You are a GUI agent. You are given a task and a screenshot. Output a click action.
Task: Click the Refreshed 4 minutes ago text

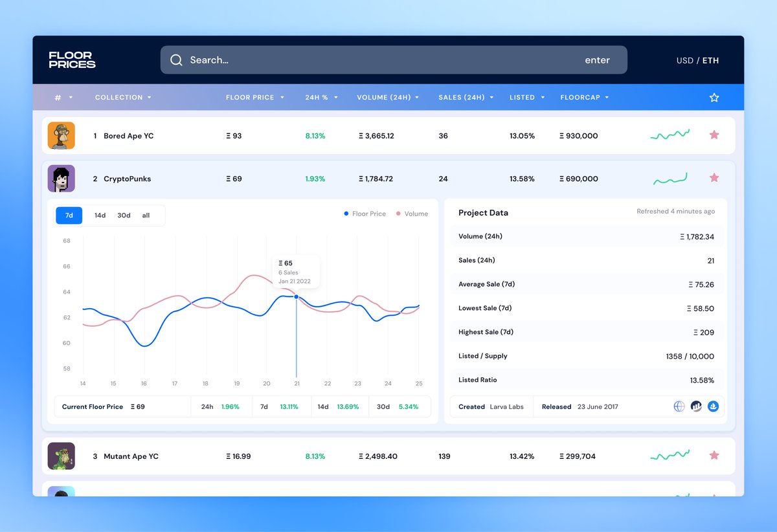[675, 212]
